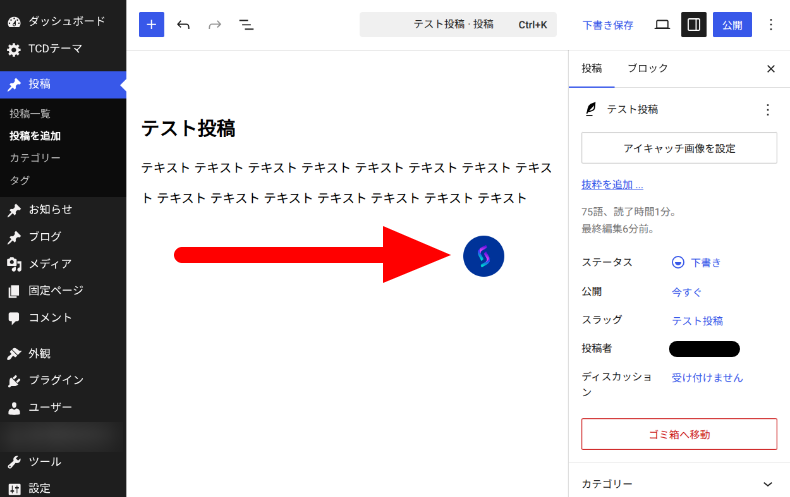
Task: Open the command palette テスト投稿 search bar
Action: coord(458,25)
